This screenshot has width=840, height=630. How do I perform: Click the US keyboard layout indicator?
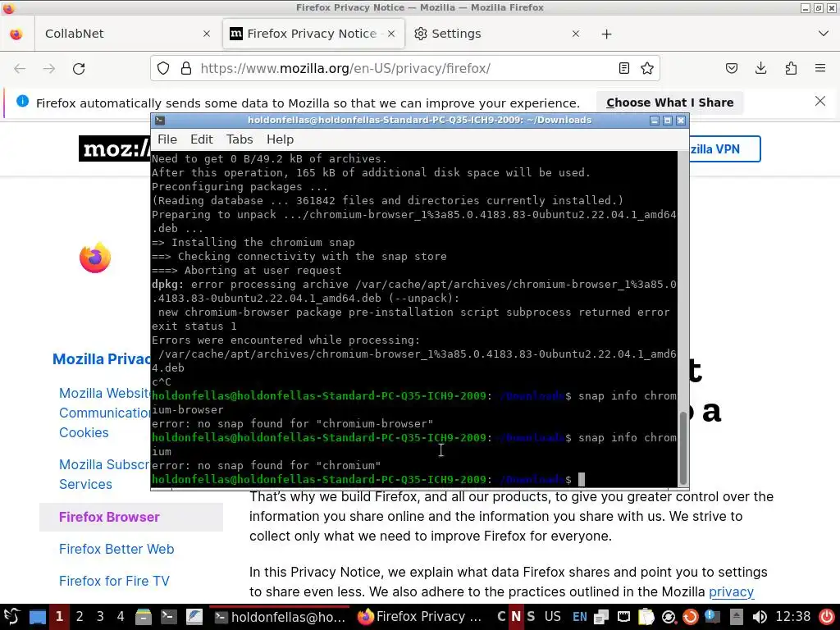click(552, 617)
